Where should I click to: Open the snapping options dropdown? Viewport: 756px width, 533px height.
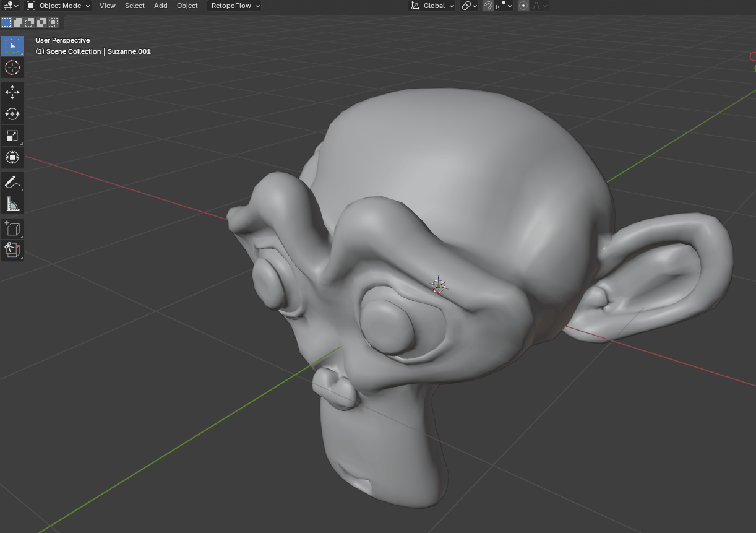tap(504, 6)
